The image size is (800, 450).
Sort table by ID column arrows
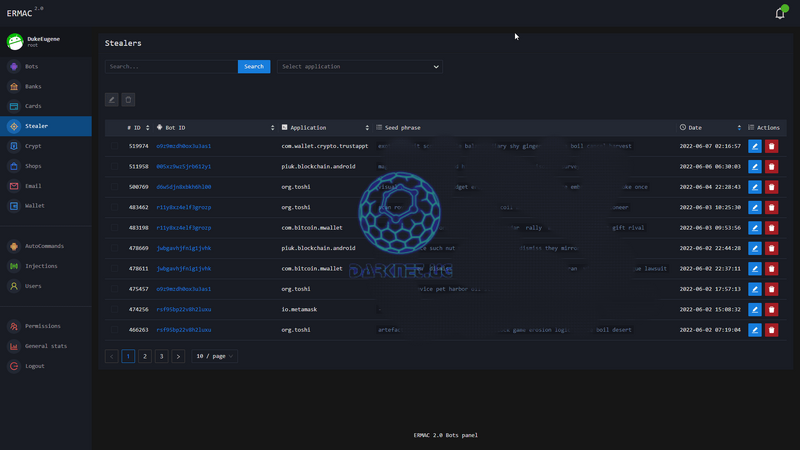(147, 128)
